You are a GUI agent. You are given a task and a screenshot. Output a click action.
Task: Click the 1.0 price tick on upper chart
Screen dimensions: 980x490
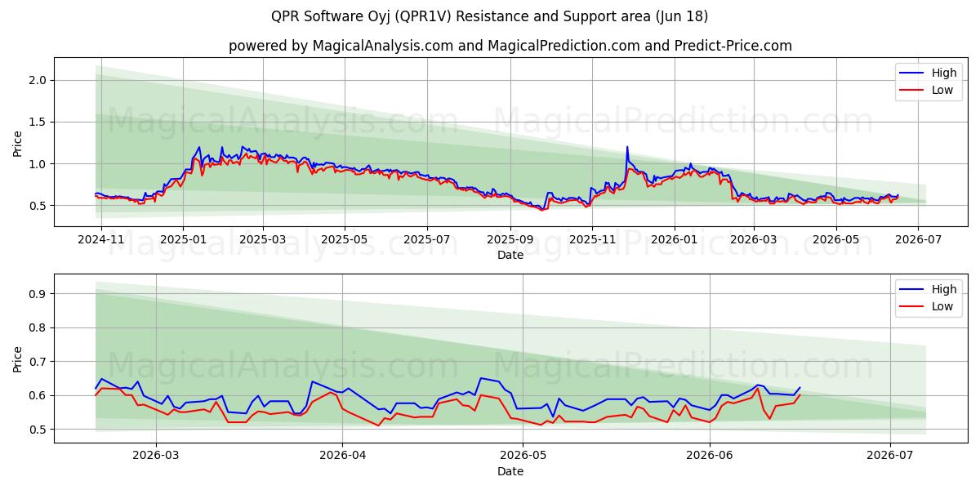(39, 163)
